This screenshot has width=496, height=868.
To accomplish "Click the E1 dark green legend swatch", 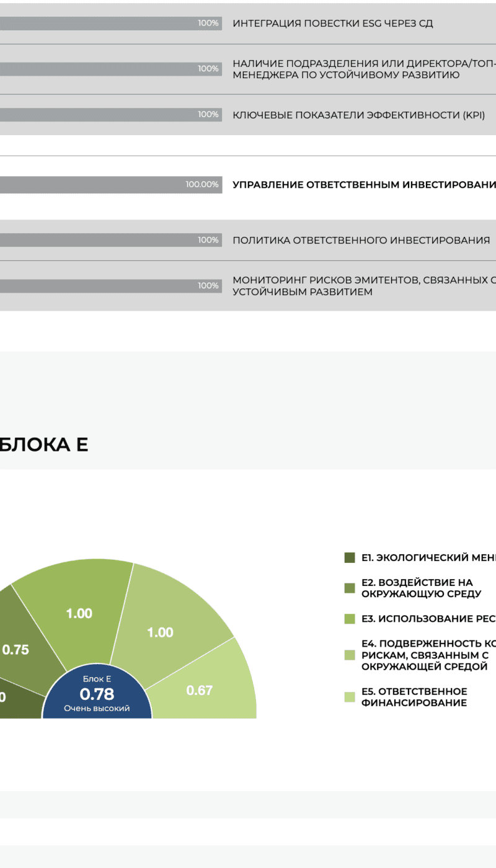I will click(x=349, y=558).
